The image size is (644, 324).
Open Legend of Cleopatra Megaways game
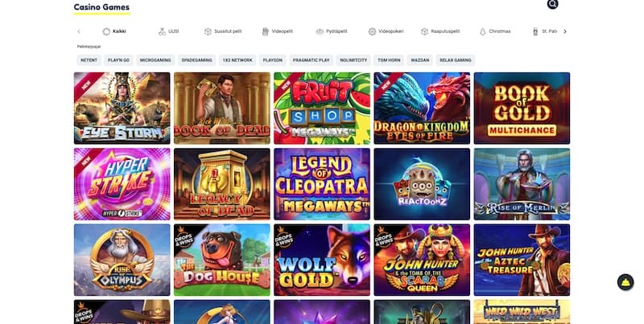[x=322, y=184]
